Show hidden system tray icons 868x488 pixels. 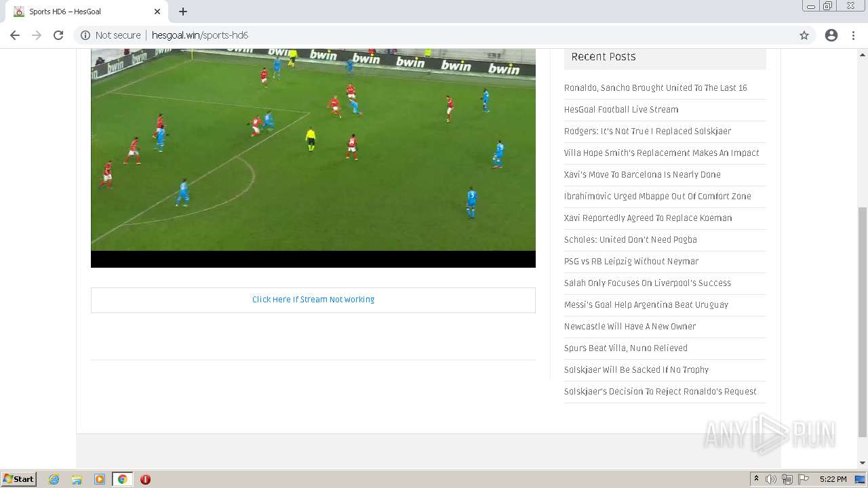tap(756, 479)
